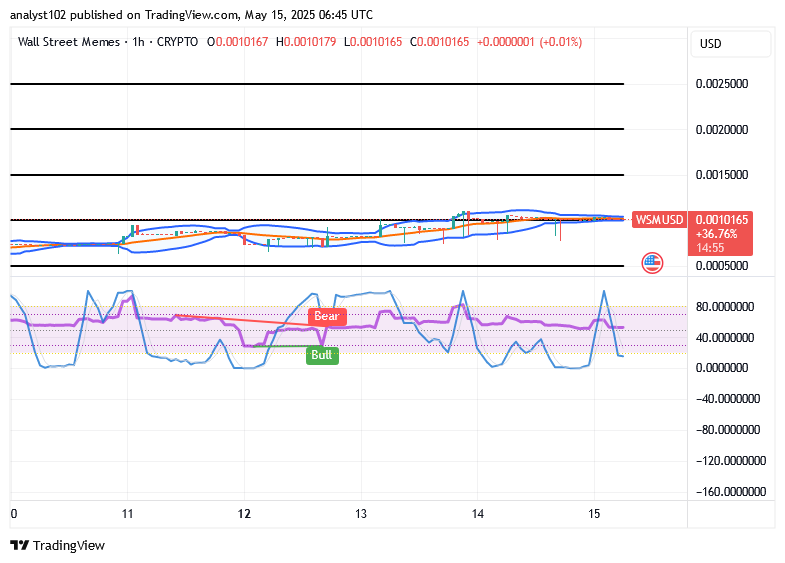Click date 13 on the time axis
The width and height of the screenshot is (785, 563).
pyautogui.click(x=361, y=514)
